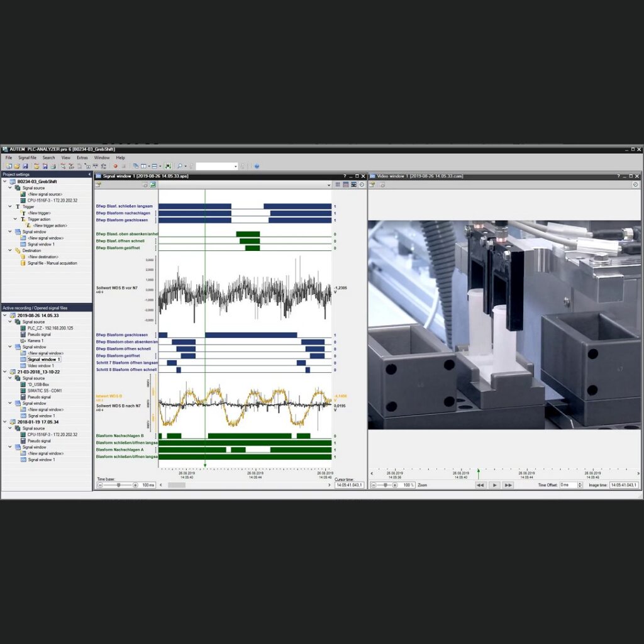Image resolution: width=644 pixels, height=644 pixels.
Task: Click the Save signal file icon
Action: [45, 166]
